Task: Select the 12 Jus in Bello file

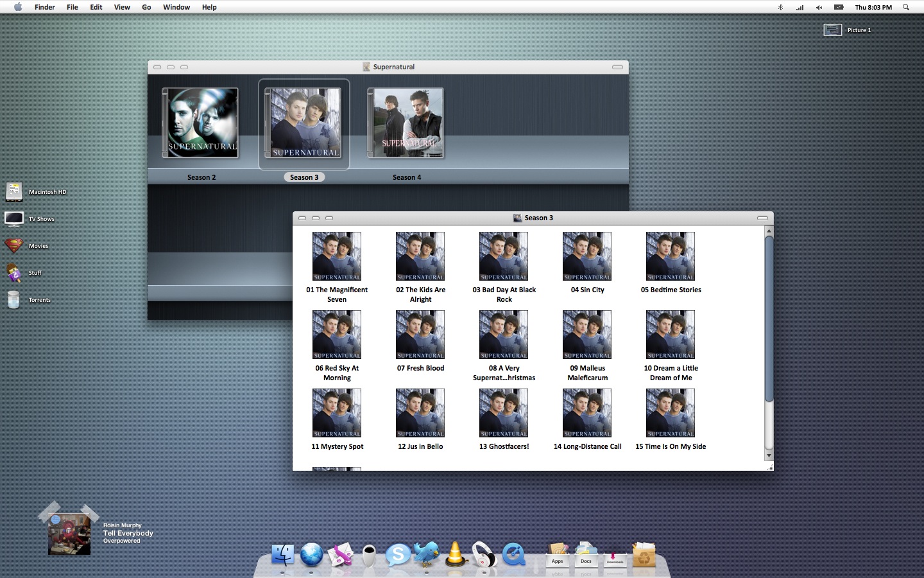Action: [420, 413]
